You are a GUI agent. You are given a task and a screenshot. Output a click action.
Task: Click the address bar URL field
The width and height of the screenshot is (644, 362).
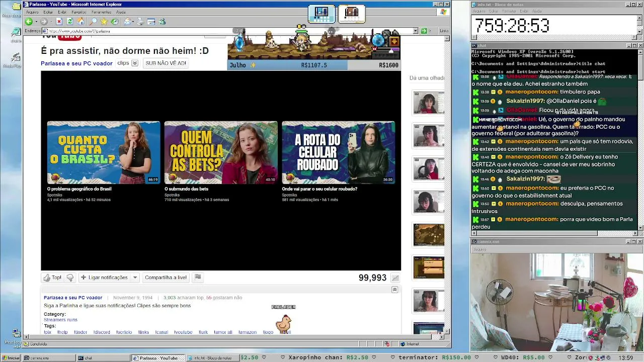[x=229, y=31]
